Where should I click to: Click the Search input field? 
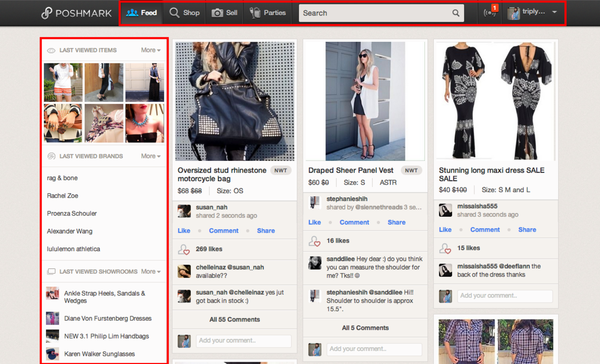point(375,13)
